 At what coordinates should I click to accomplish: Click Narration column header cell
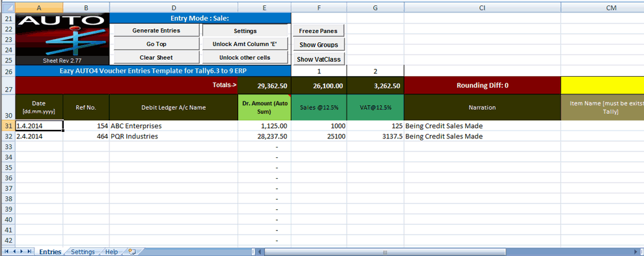pyautogui.click(x=482, y=107)
